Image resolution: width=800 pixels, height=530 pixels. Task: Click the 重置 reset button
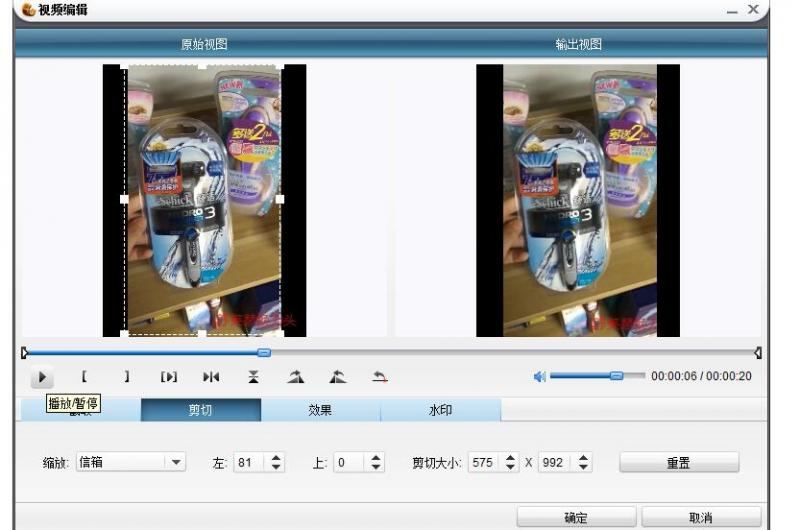(x=679, y=463)
